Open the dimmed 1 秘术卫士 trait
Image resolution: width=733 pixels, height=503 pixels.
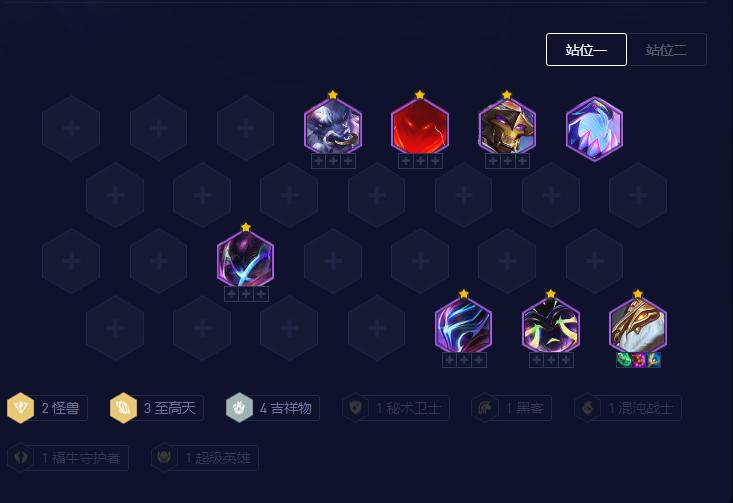(395, 408)
